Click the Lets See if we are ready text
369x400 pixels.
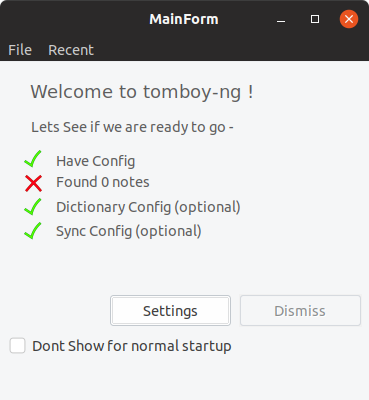pos(132,127)
